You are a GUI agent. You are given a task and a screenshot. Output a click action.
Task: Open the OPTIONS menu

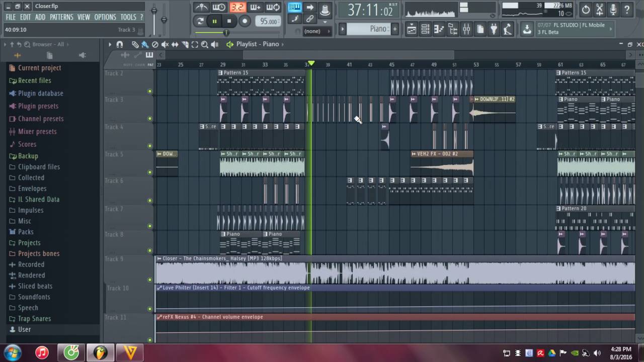point(105,17)
